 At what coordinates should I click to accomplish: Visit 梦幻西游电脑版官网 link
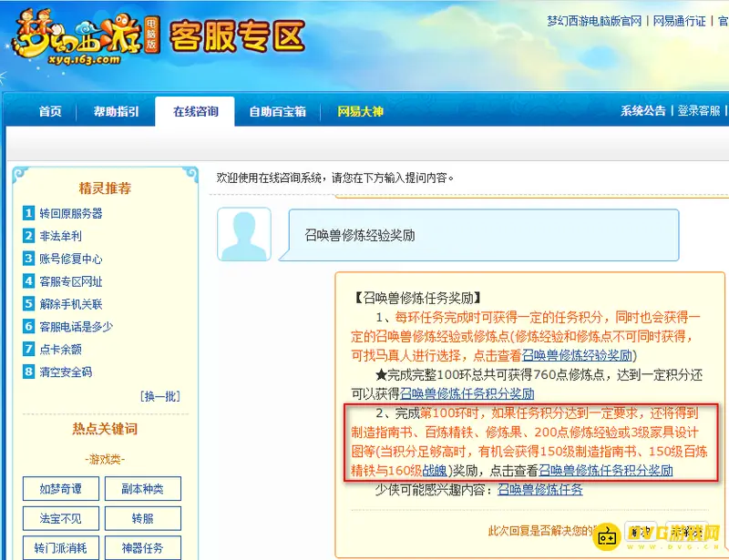[x=594, y=21]
